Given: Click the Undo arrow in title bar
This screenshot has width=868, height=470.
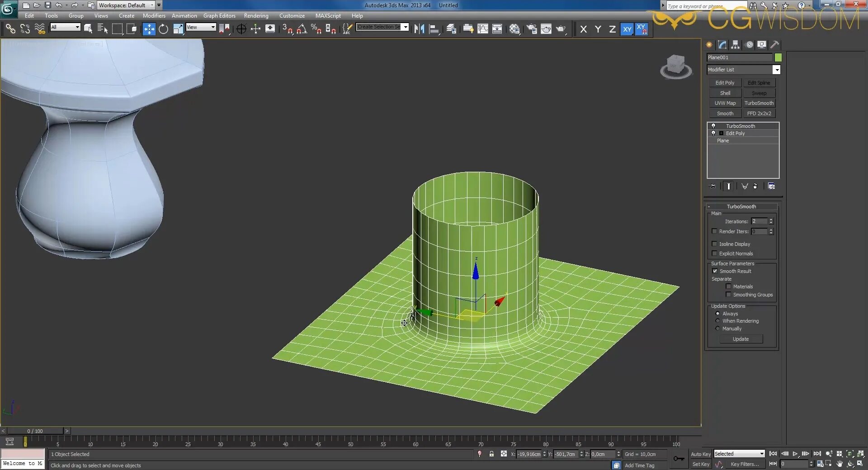Looking at the screenshot, I should (58, 5).
